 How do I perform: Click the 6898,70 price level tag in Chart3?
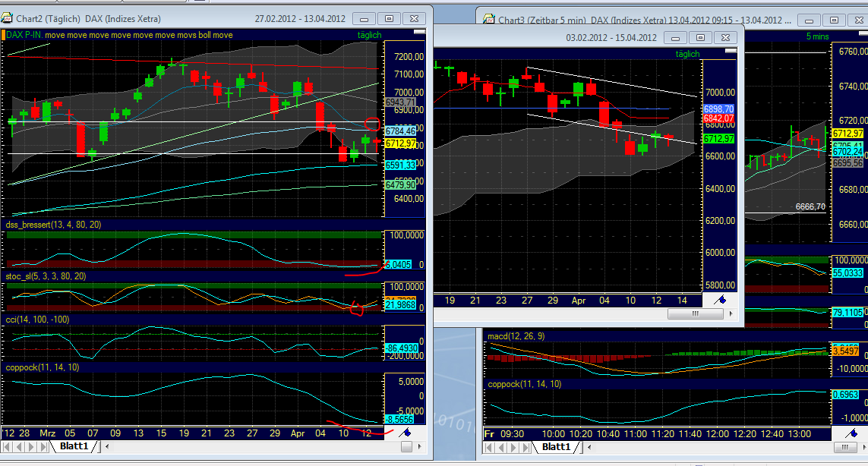718,109
